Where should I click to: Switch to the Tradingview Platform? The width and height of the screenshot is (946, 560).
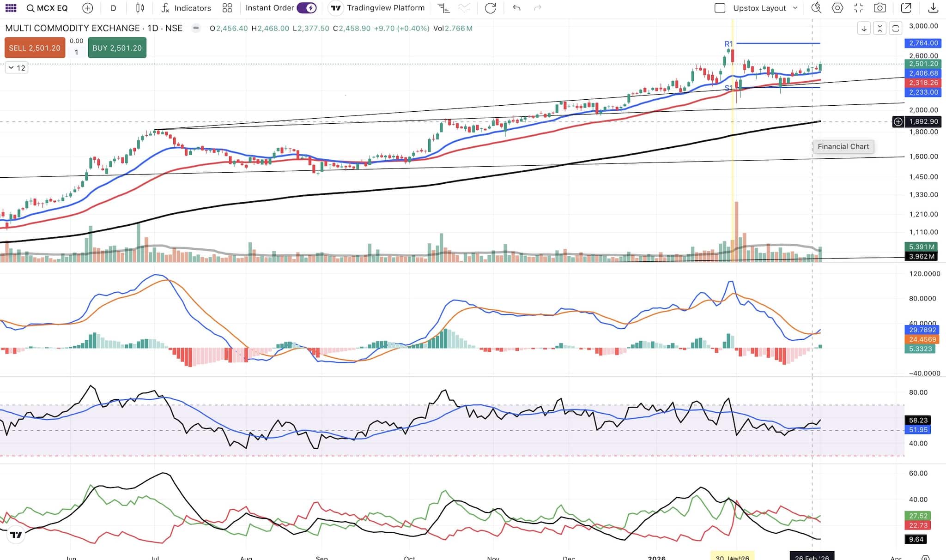[377, 8]
